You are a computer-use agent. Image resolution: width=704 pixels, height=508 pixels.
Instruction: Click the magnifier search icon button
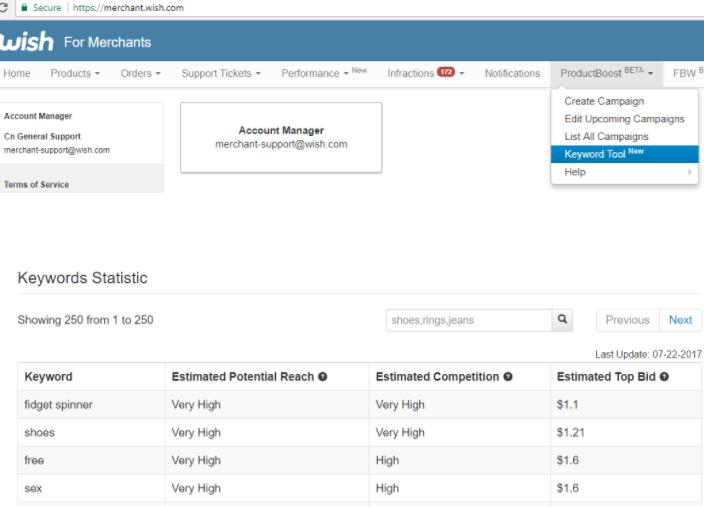(x=564, y=320)
